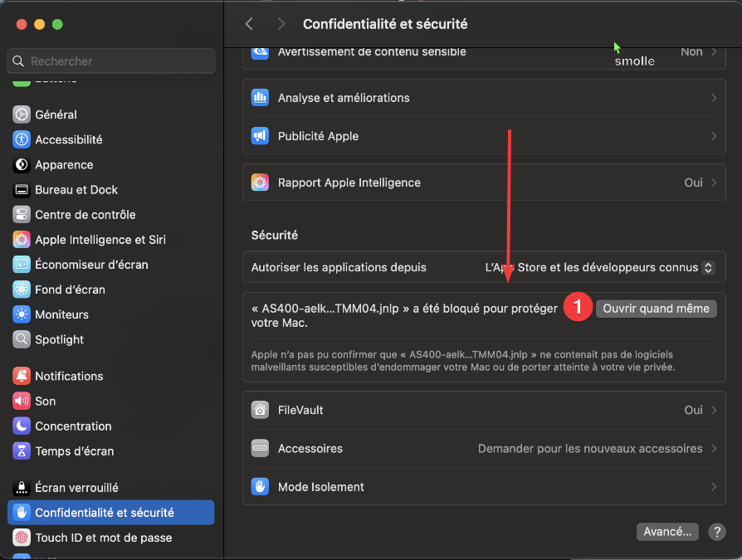
Task: Select Moniteurs label in the sidebar
Action: coord(61,314)
